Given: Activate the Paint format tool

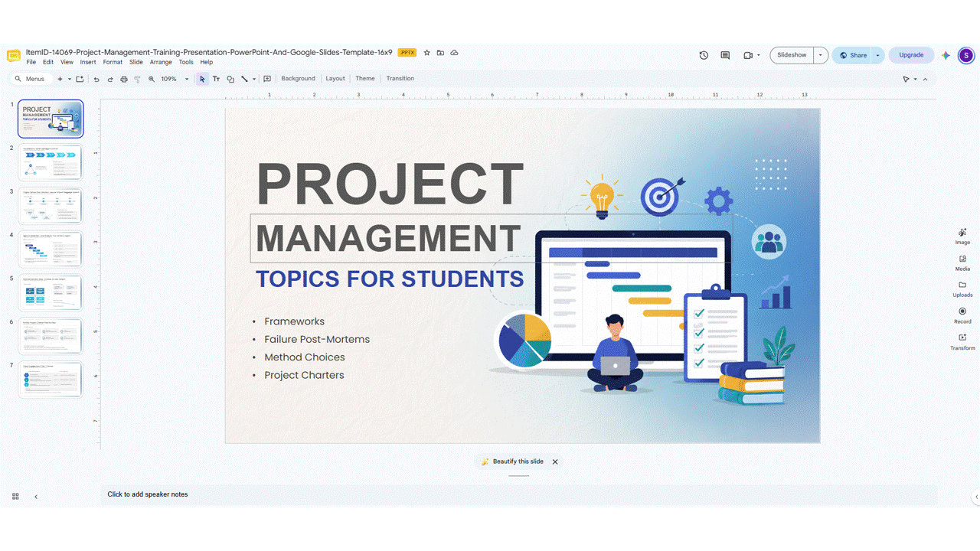Looking at the screenshot, I should 138,79.
